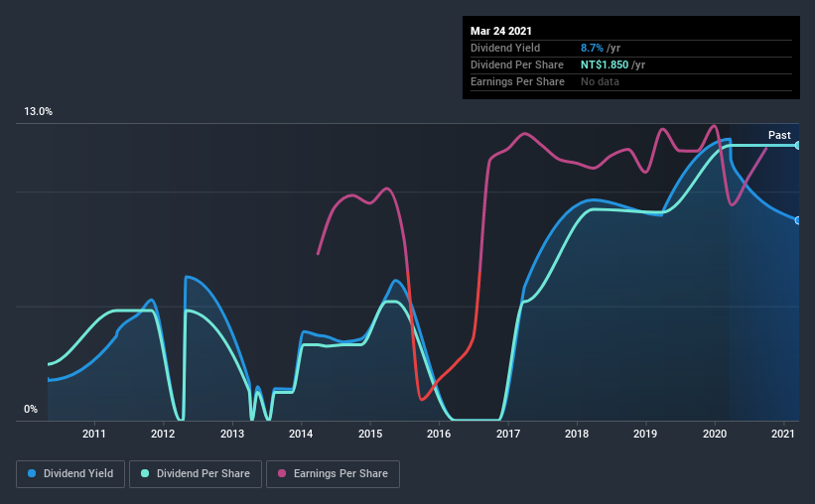Toggle the Earnings Per Share legend button
The width and height of the screenshot is (815, 504).
333,474
